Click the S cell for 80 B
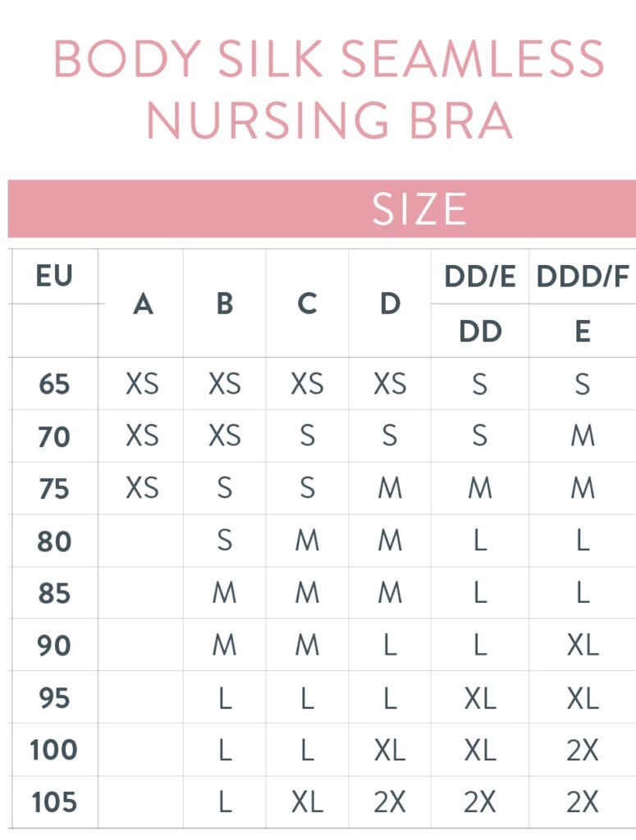 tap(225, 541)
